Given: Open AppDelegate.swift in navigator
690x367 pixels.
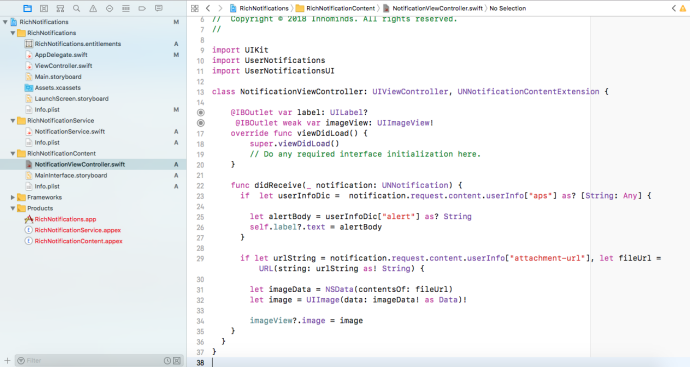Looking at the screenshot, I should pos(61,55).
